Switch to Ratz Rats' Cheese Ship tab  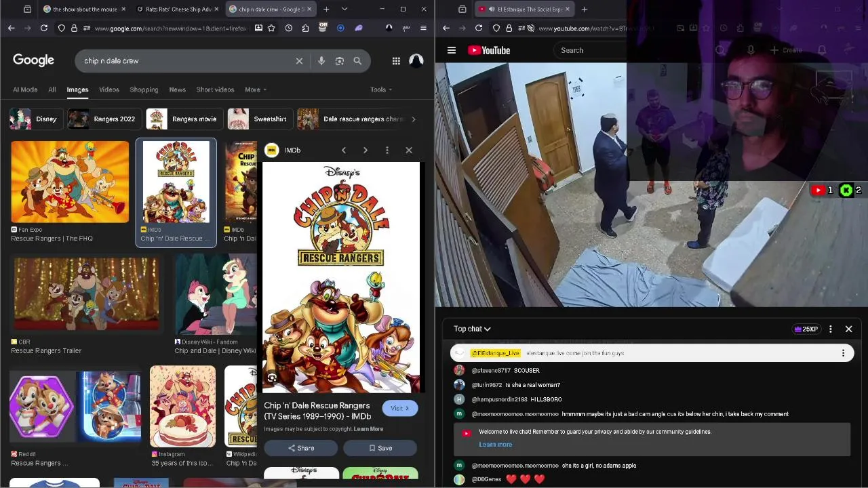coord(176,9)
